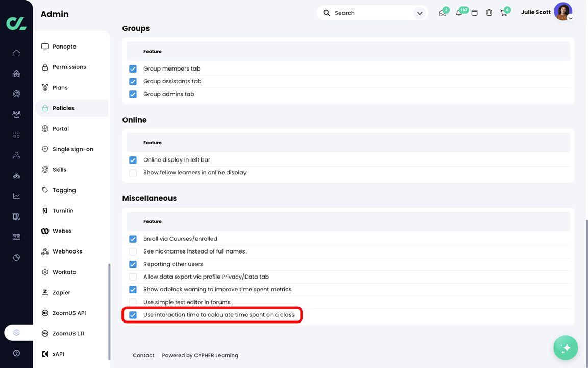Screen dimensions: 588x368
Task: Open the shopping cart icon with badge 6
Action: (x=504, y=13)
